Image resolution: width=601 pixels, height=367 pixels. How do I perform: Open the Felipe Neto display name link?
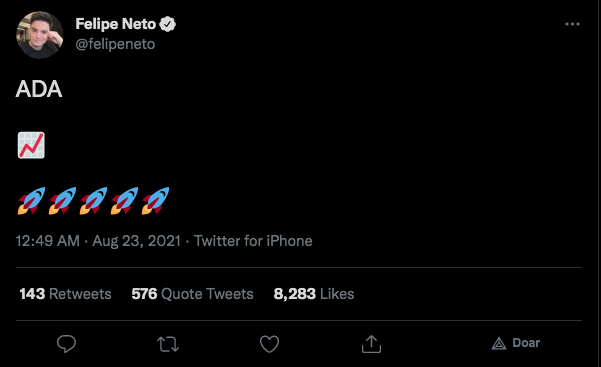click(116, 24)
